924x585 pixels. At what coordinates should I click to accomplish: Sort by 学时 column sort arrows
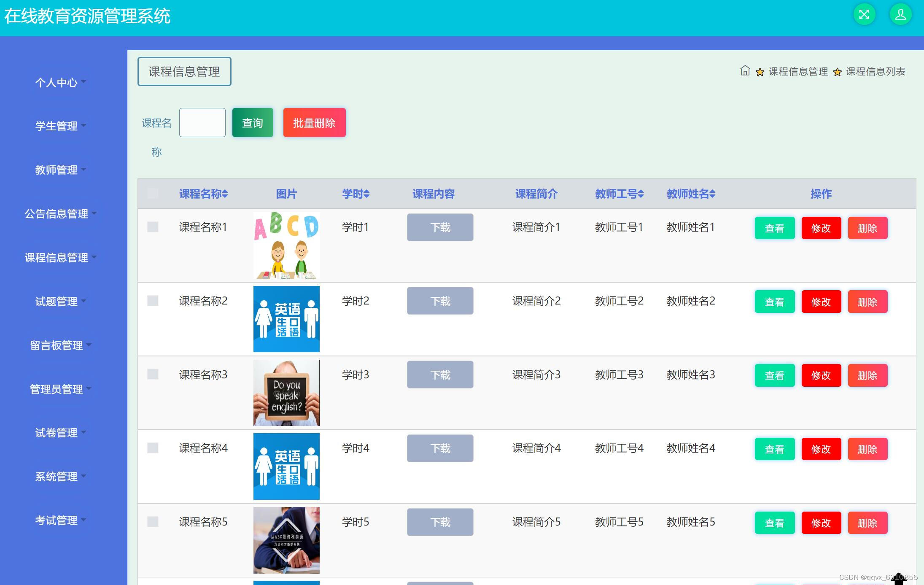[x=366, y=194]
